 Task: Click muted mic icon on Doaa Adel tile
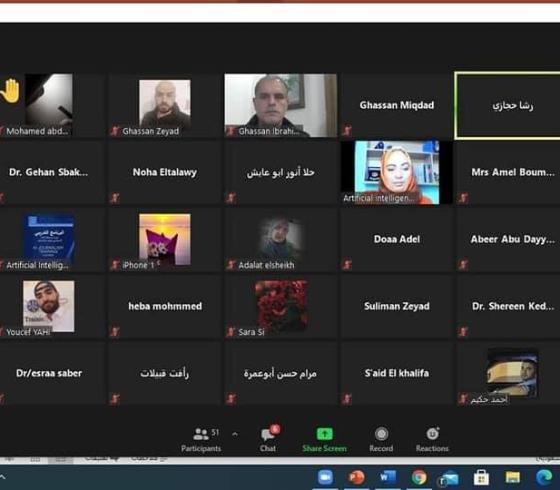pyautogui.click(x=347, y=264)
